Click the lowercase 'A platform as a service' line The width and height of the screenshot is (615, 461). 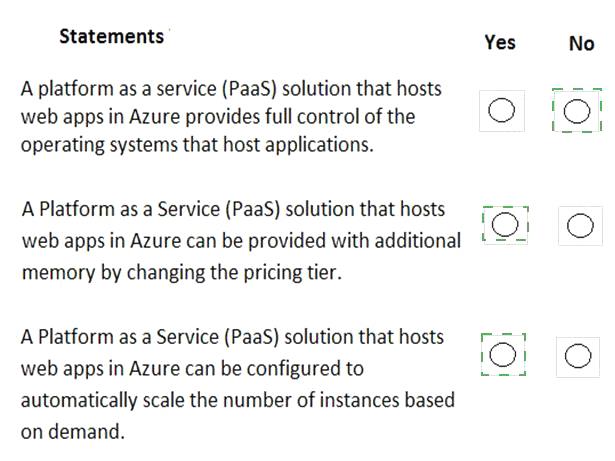pos(231,89)
